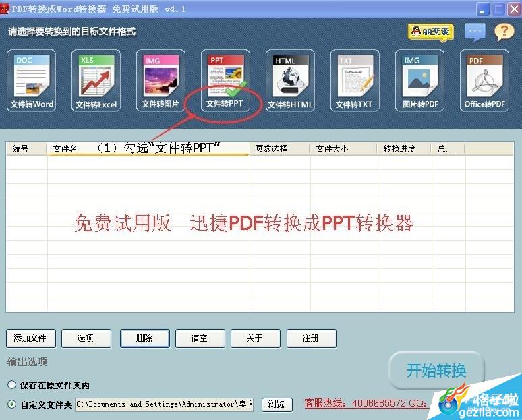Select the 文件转HTML conversion icon
Viewport: 522px width, 420px height.
[290, 80]
